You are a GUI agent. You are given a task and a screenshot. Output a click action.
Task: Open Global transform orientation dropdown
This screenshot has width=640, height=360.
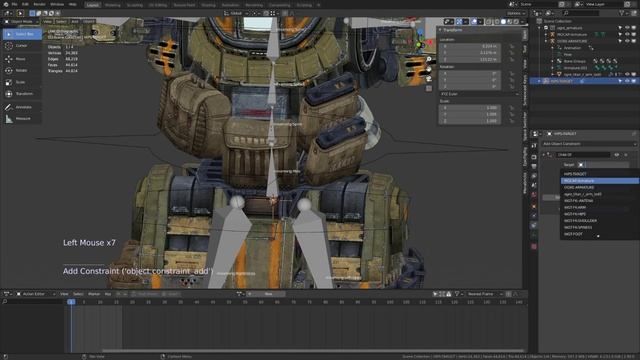[x=236, y=13]
